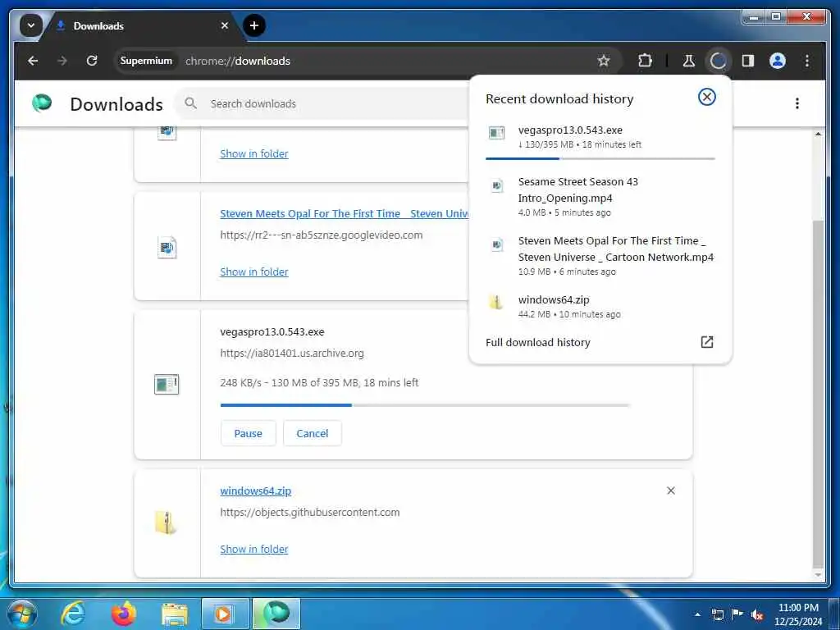Open the Action Center flag icon
Viewport: 840px width, 630px height.
click(737, 614)
